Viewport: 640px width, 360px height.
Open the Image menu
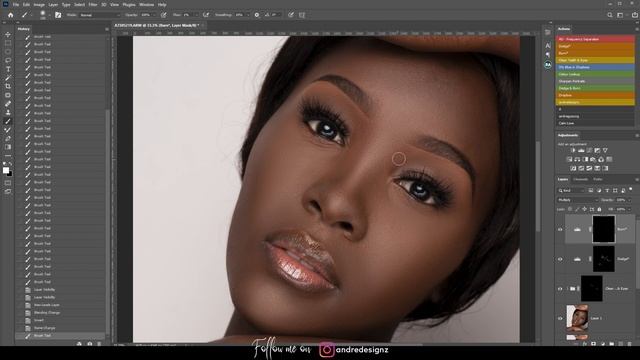pos(39,4)
